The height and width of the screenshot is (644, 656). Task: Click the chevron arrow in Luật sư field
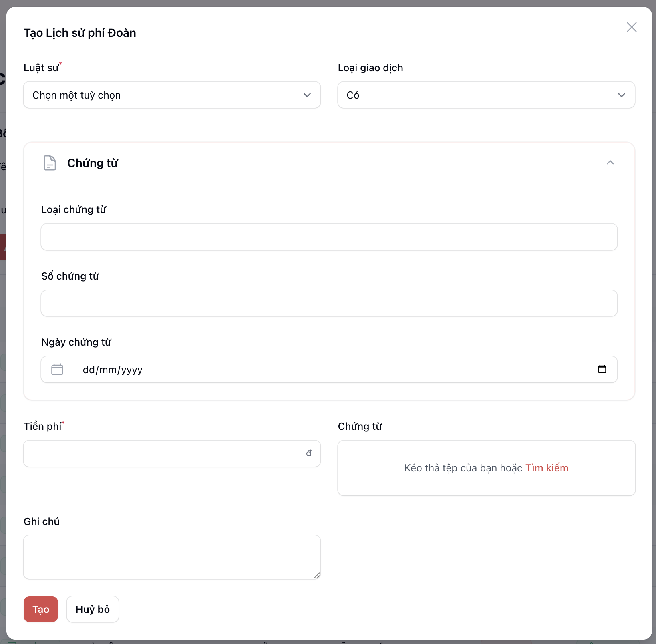click(x=307, y=95)
